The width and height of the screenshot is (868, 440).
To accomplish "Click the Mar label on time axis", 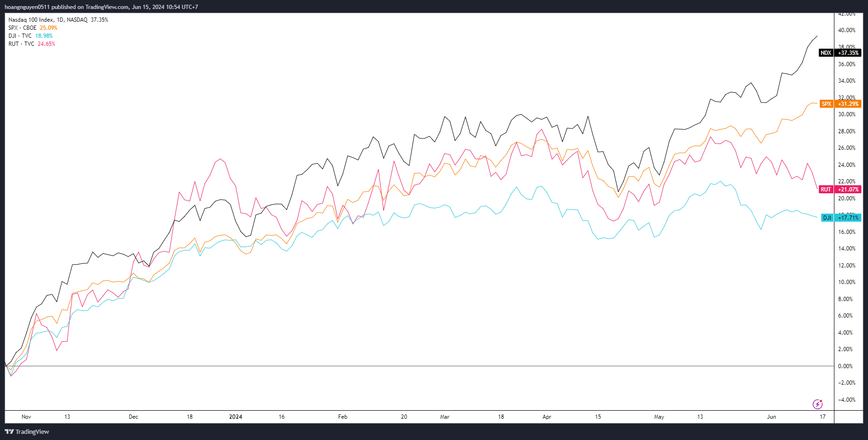I will pyautogui.click(x=445, y=417).
